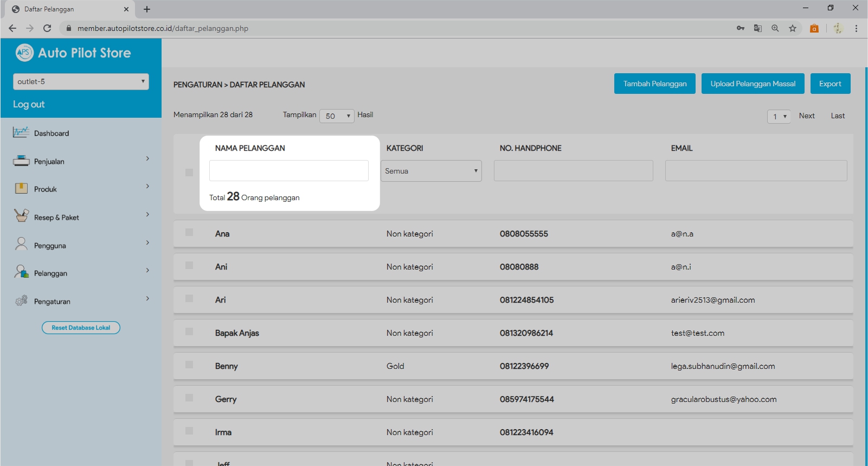Viewport: 868px width, 466px height.
Task: Focus the Nama Pelanggan search field
Action: point(289,170)
